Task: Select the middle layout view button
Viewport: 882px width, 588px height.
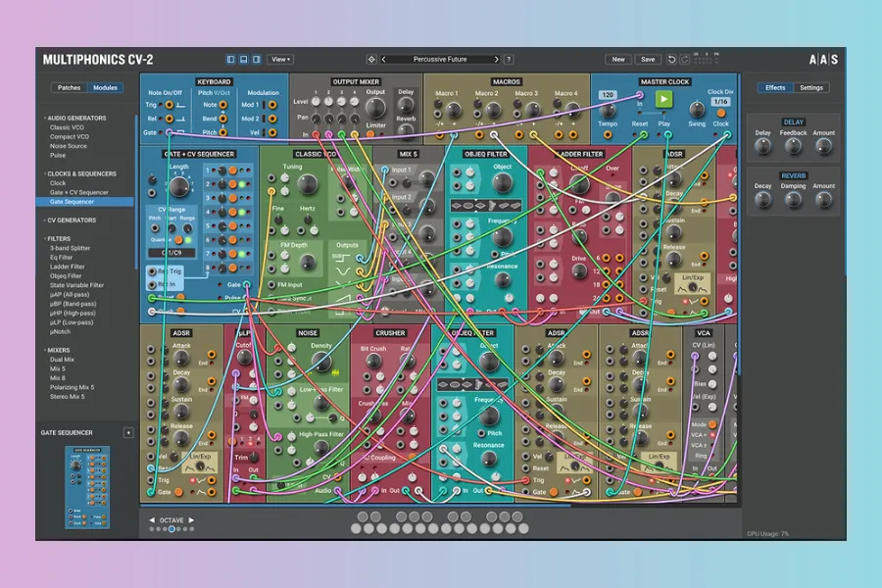Action: click(x=243, y=60)
